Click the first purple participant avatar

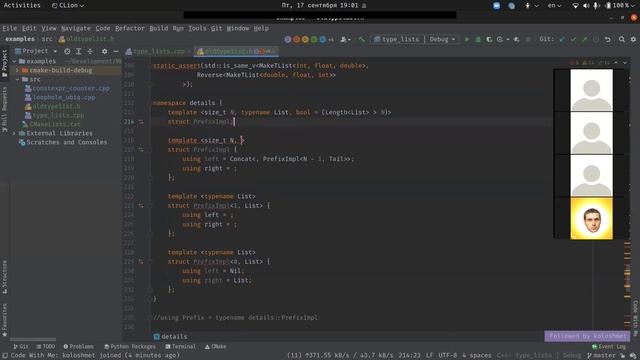point(288,40)
